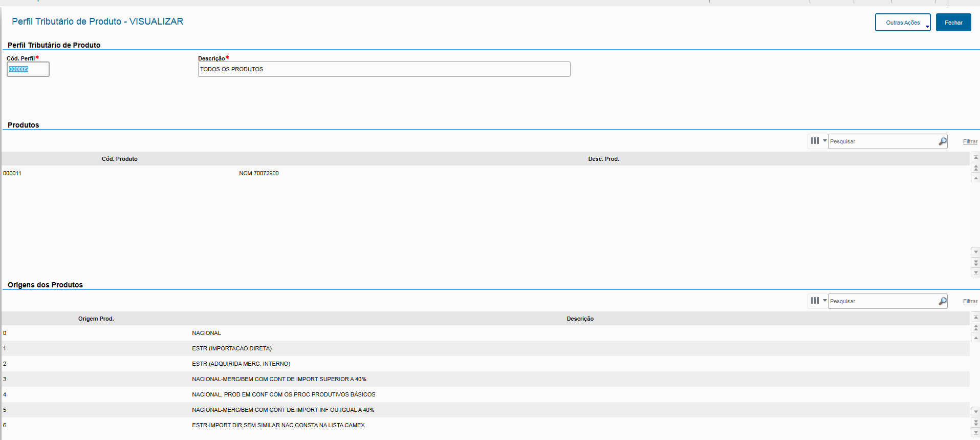Jump to first row in Produtos grid
The height and width of the screenshot is (440, 980).
(x=976, y=157)
